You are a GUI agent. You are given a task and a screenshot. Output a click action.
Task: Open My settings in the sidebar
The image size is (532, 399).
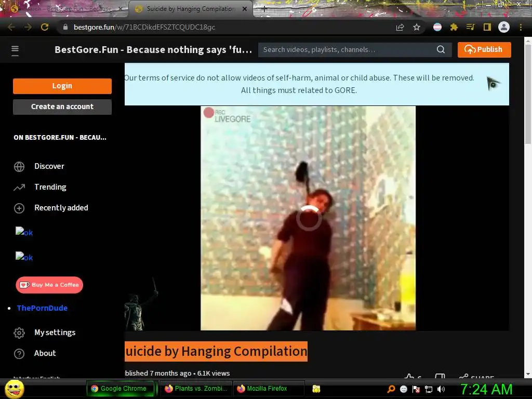coord(55,332)
